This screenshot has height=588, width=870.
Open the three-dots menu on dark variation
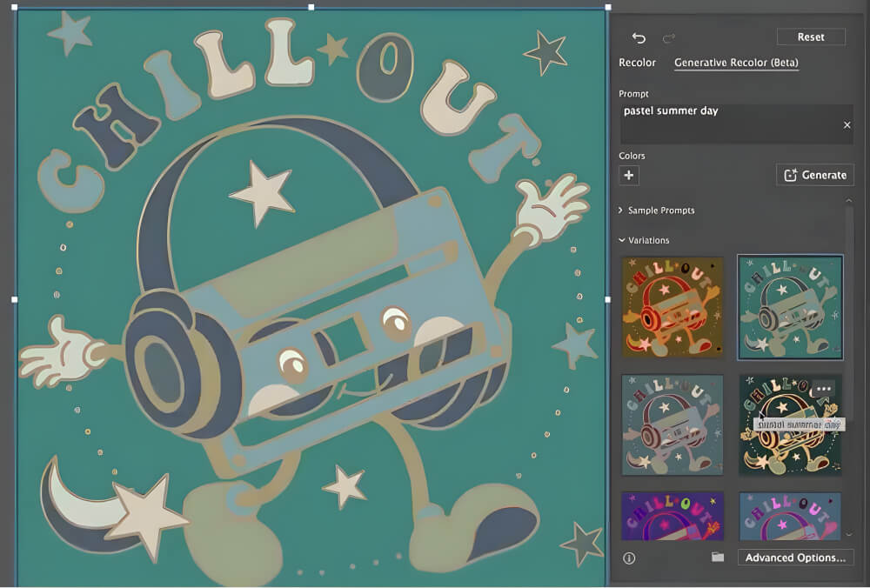coord(823,388)
